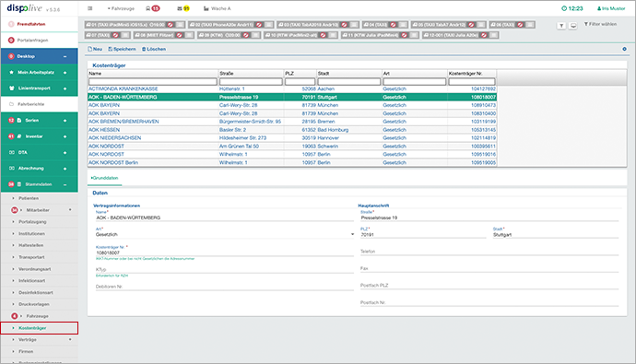Open Portalanfragen in sidebar
The height and width of the screenshot is (364, 636).
(x=40, y=41)
